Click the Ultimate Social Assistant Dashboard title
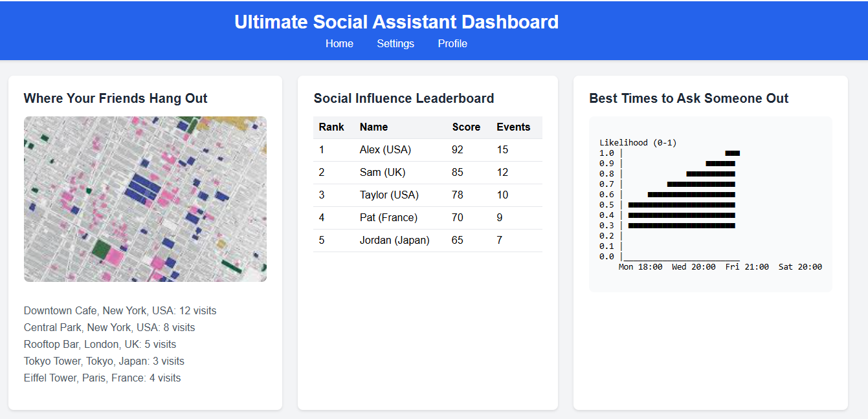 [396, 22]
